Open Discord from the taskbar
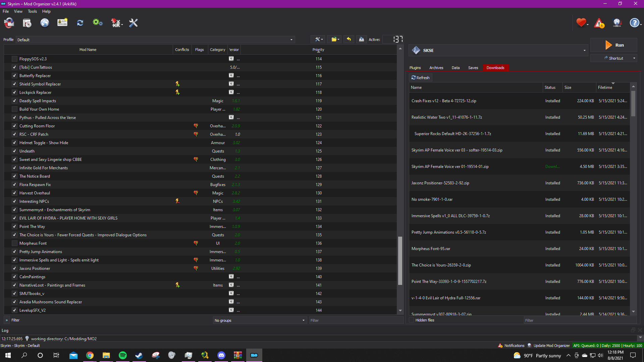 [x=221, y=355]
